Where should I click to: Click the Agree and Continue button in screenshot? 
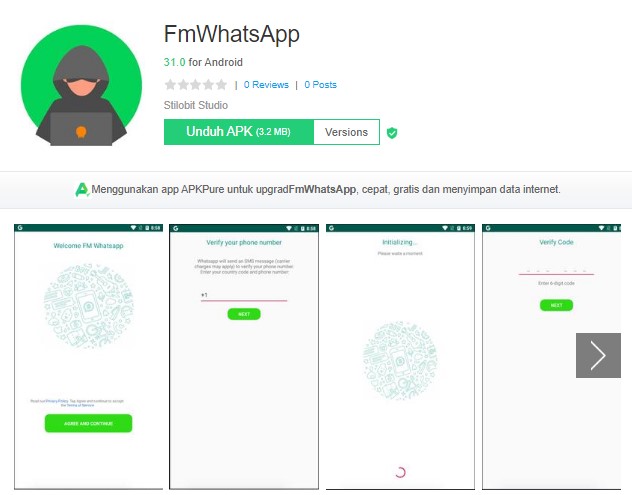tap(88, 423)
